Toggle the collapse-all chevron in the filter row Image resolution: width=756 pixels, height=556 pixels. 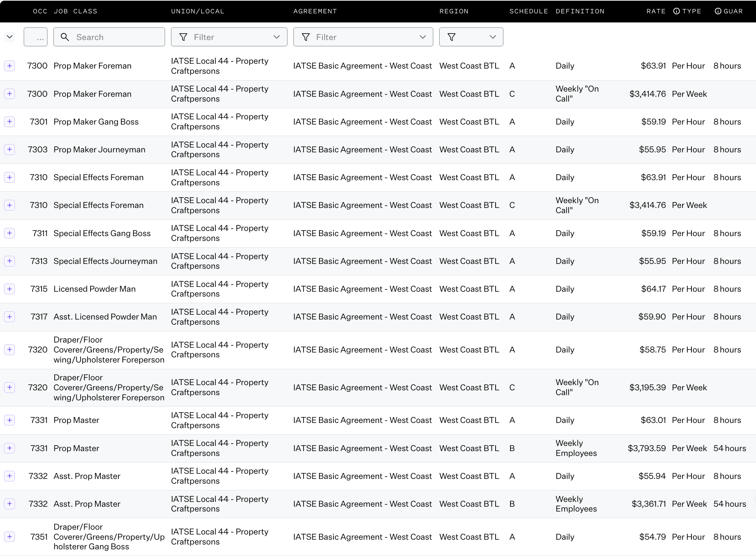click(10, 37)
